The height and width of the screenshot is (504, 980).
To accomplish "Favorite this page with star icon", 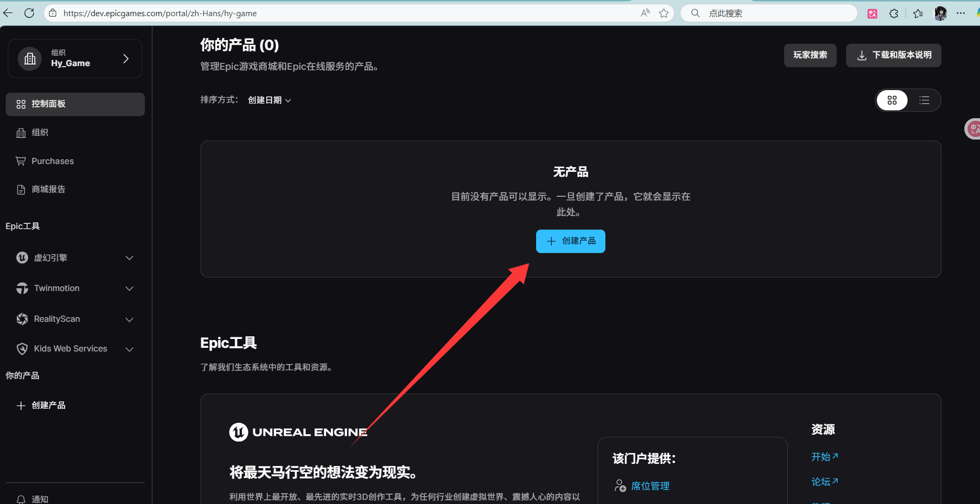I will click(664, 13).
